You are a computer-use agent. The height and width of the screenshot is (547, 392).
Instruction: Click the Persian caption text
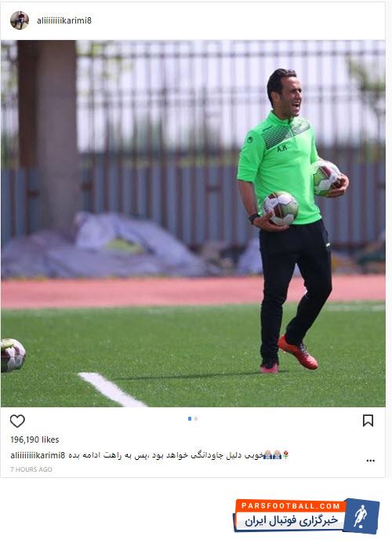(x=165, y=455)
